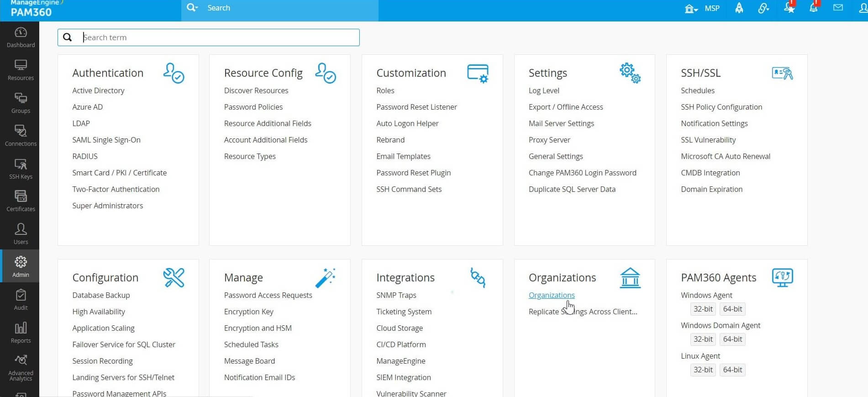868x397 pixels.
Task: Open the Audit section in sidebar
Action: click(x=21, y=300)
